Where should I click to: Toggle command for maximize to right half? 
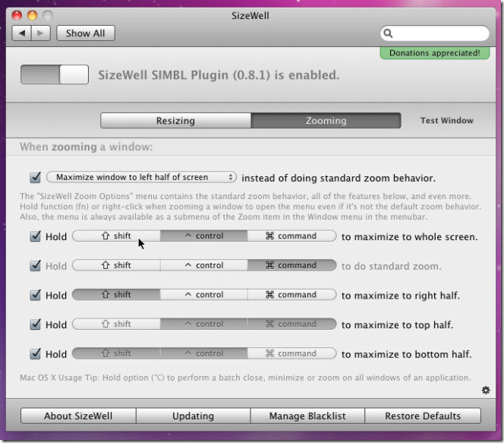click(292, 295)
